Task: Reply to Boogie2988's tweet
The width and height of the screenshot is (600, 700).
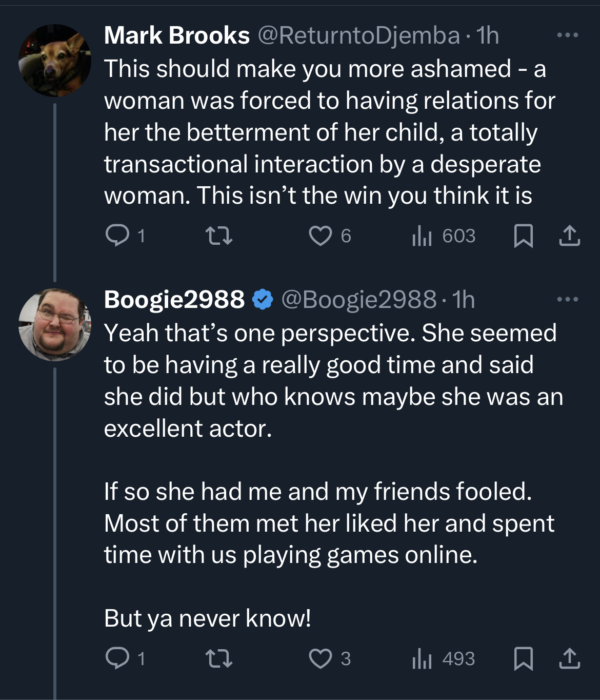Action: [117, 658]
